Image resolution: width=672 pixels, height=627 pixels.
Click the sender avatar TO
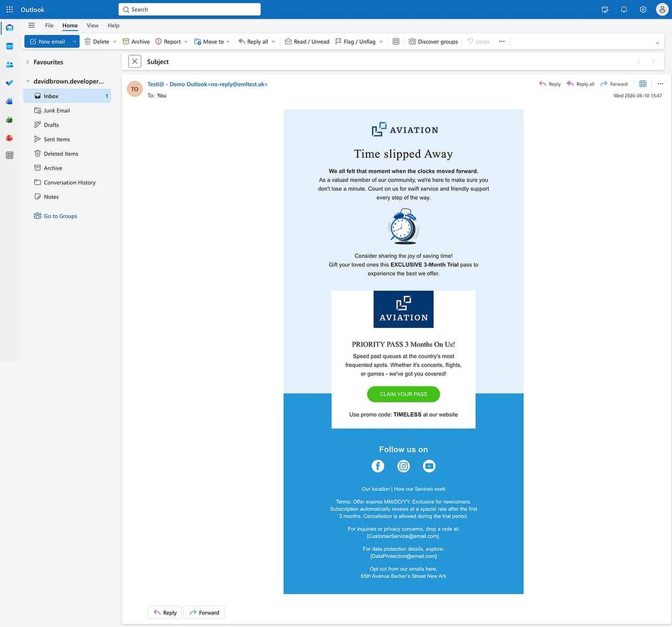click(x=134, y=89)
